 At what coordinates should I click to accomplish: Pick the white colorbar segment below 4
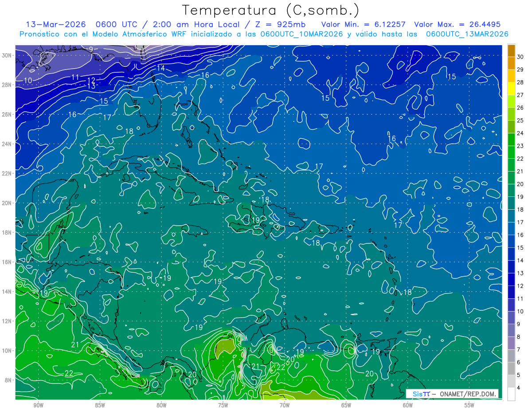click(511, 394)
